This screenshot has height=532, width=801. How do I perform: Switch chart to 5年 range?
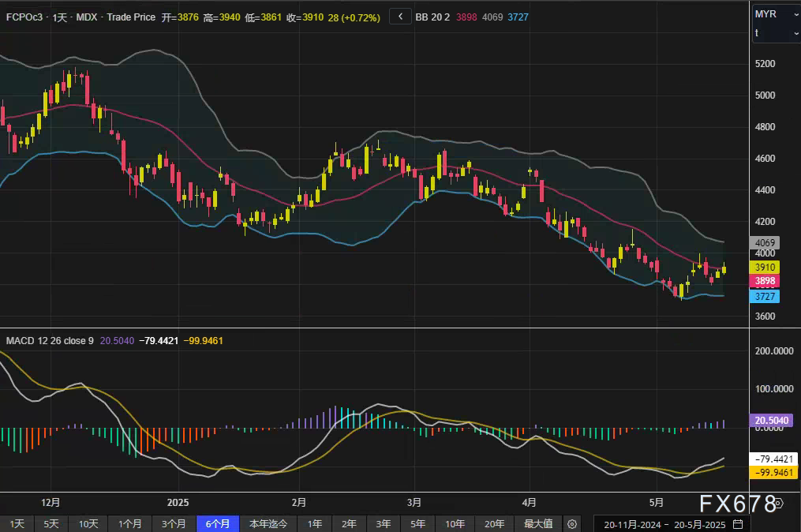click(x=417, y=523)
